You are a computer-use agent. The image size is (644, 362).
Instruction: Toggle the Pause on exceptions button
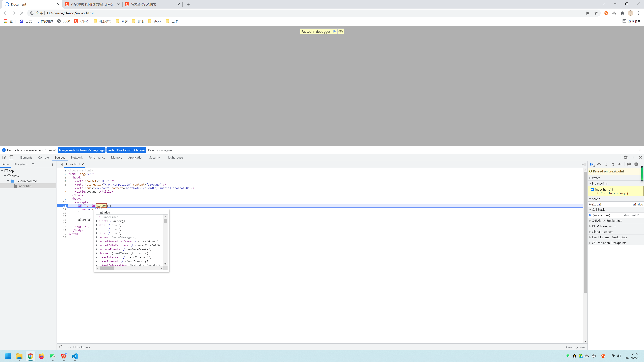(636, 164)
